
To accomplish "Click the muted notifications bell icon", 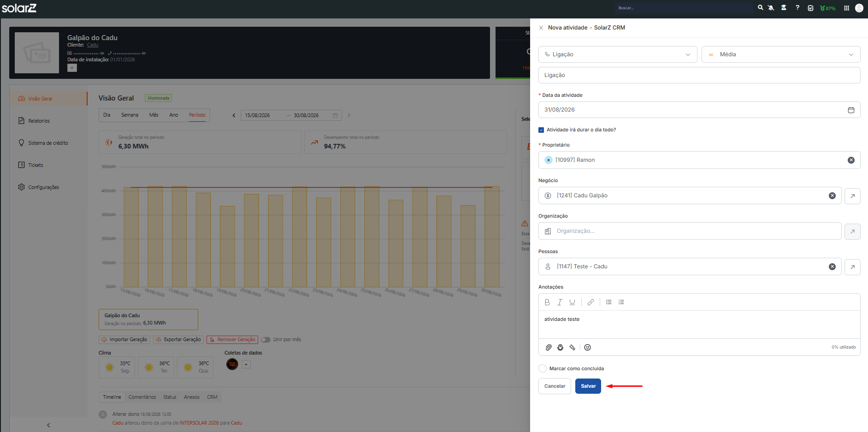I will [x=771, y=8].
